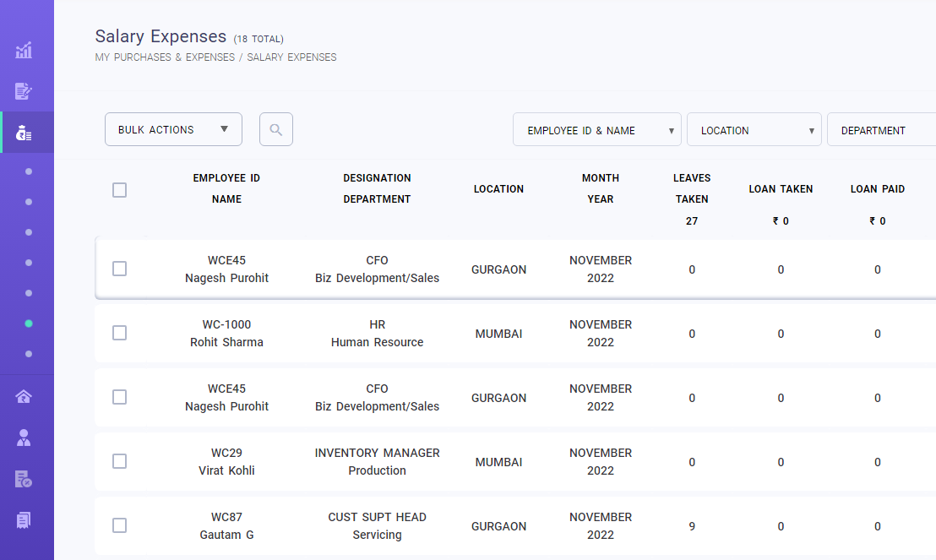Viewport: 936px width, 560px height.
Task: Expand the Employee ID & Name filter
Action: (x=596, y=130)
